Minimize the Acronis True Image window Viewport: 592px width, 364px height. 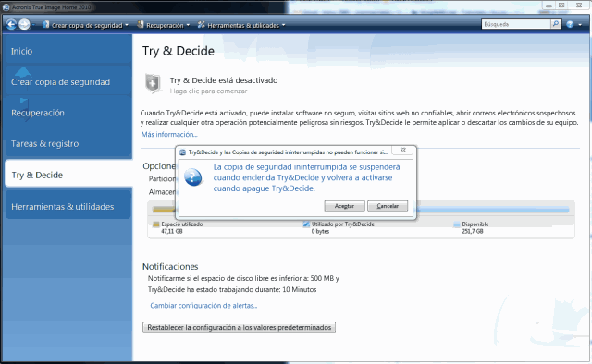tap(549, 6)
